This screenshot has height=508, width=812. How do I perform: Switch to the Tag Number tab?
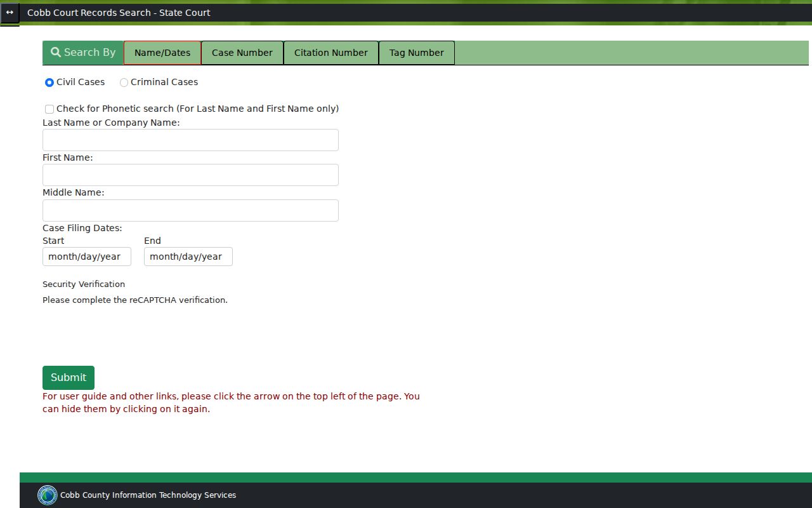(x=417, y=53)
